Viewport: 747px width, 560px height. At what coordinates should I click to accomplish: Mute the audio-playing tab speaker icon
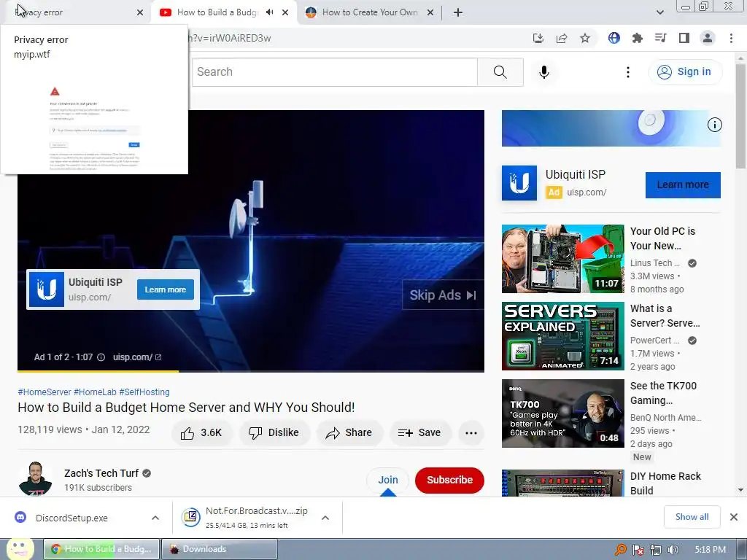[270, 12]
